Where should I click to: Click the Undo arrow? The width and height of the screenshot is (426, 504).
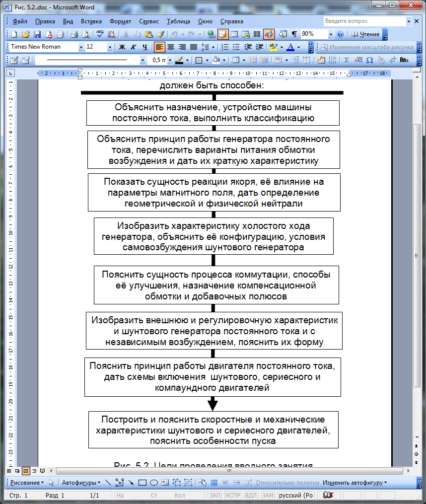point(175,34)
